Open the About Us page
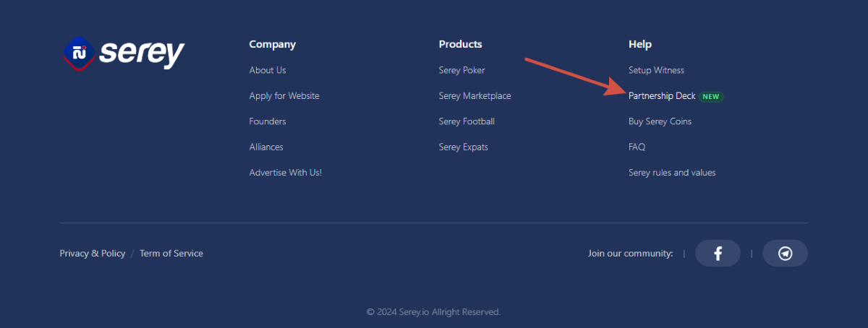 click(x=268, y=70)
